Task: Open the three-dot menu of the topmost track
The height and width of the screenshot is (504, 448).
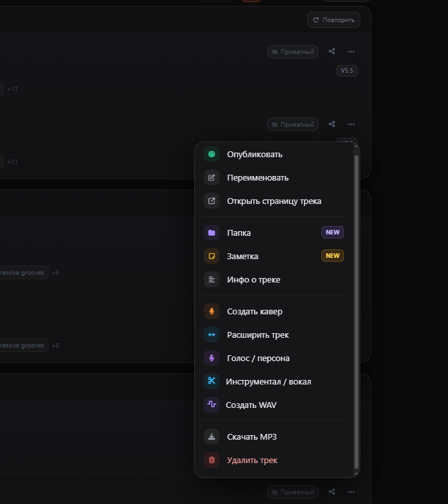Action: (351, 52)
